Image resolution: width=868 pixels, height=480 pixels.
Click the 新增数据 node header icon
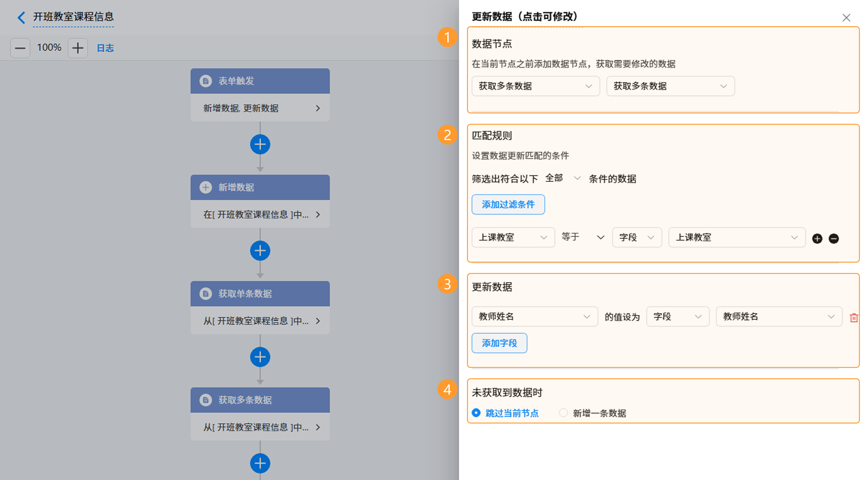point(205,187)
